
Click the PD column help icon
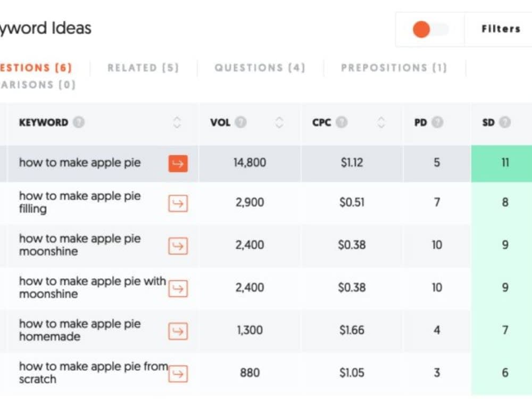437,122
